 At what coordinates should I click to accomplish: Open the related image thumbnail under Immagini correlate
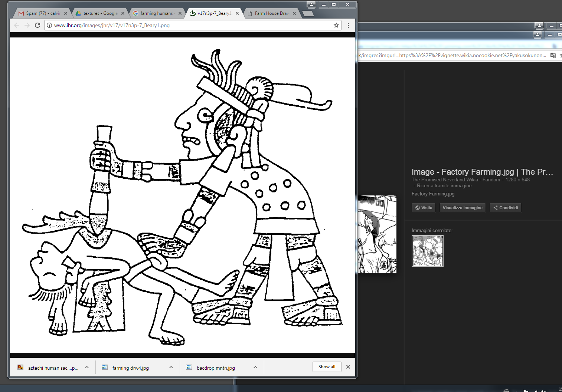tap(427, 251)
